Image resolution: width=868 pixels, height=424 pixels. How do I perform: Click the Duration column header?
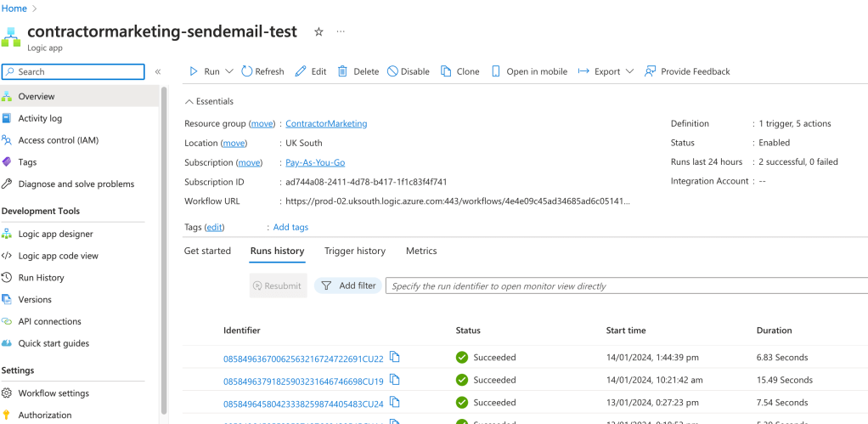(774, 331)
